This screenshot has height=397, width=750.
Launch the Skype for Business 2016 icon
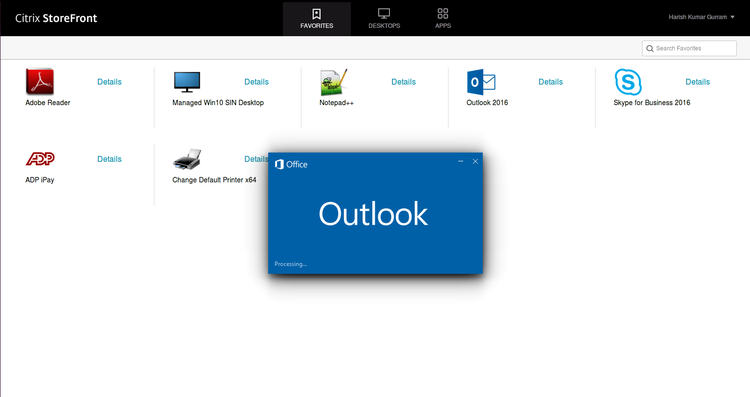point(628,82)
